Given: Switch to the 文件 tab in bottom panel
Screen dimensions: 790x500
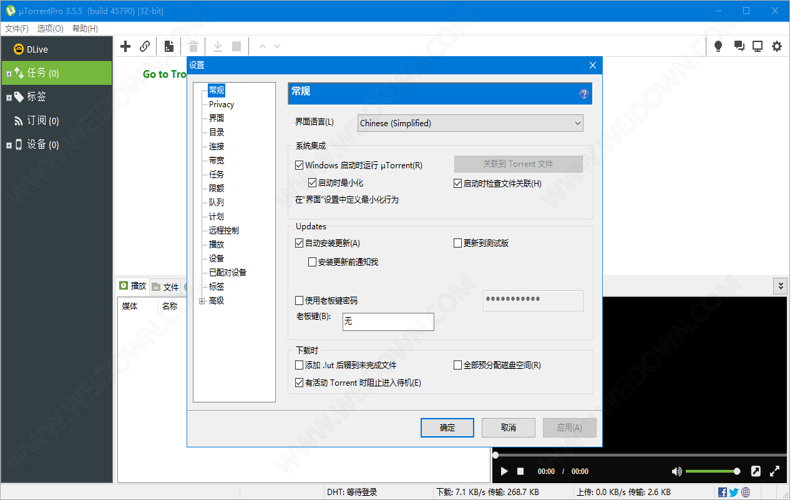Looking at the screenshot, I should [165, 287].
